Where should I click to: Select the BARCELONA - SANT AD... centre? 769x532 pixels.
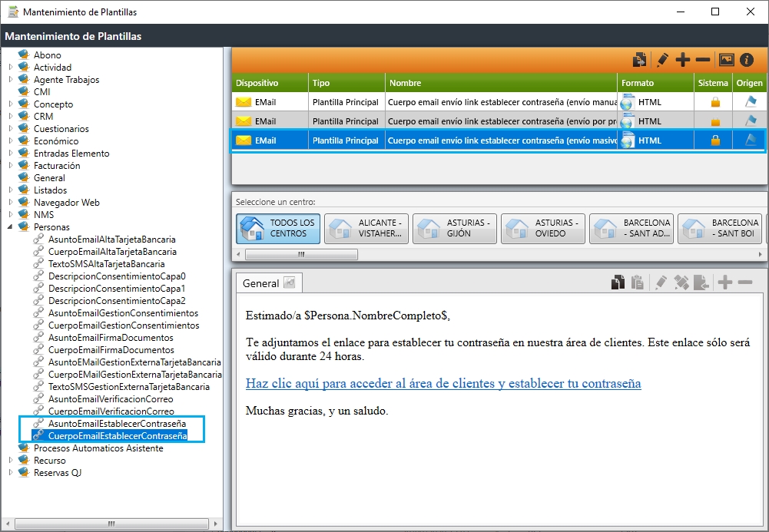point(631,228)
